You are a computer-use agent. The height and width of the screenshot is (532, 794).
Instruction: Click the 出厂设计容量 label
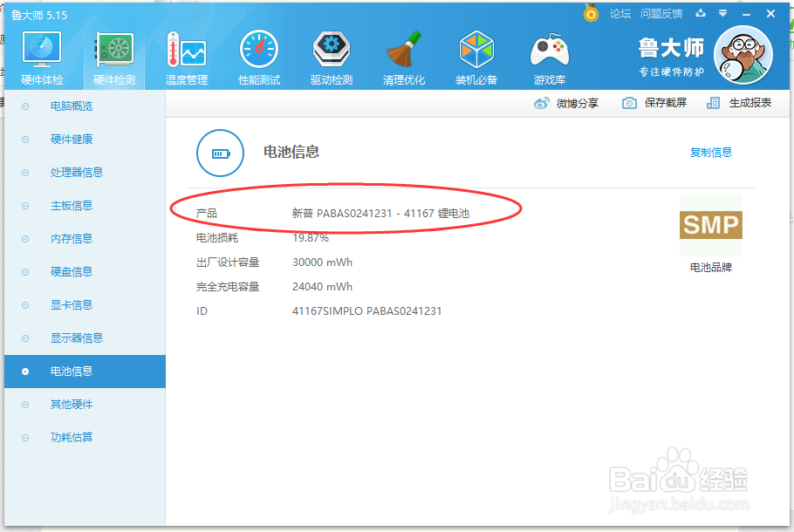228,263
